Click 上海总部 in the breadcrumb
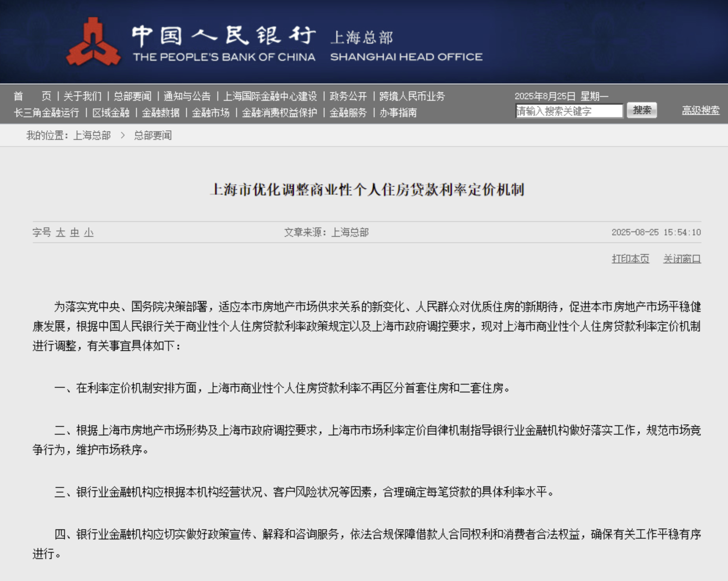This screenshot has width=728, height=581. (x=92, y=135)
